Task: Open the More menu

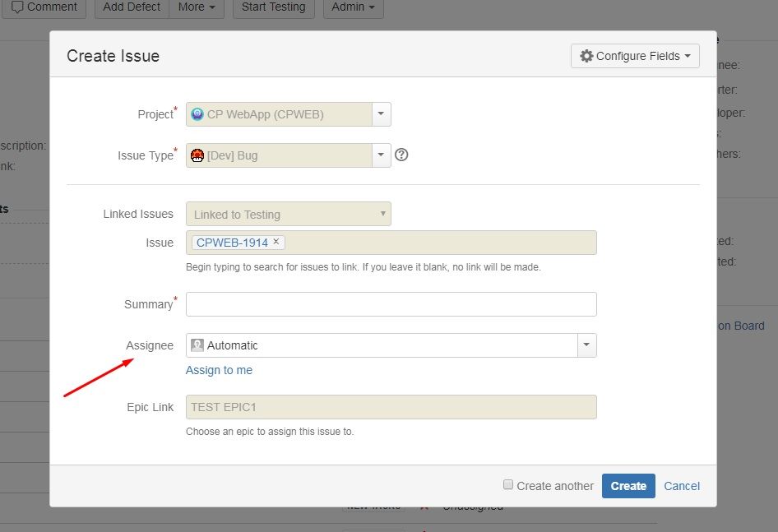Action: click(x=197, y=7)
